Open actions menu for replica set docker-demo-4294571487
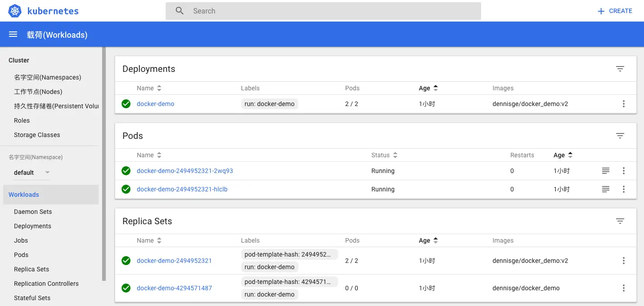This screenshot has height=306, width=644. pyautogui.click(x=624, y=288)
